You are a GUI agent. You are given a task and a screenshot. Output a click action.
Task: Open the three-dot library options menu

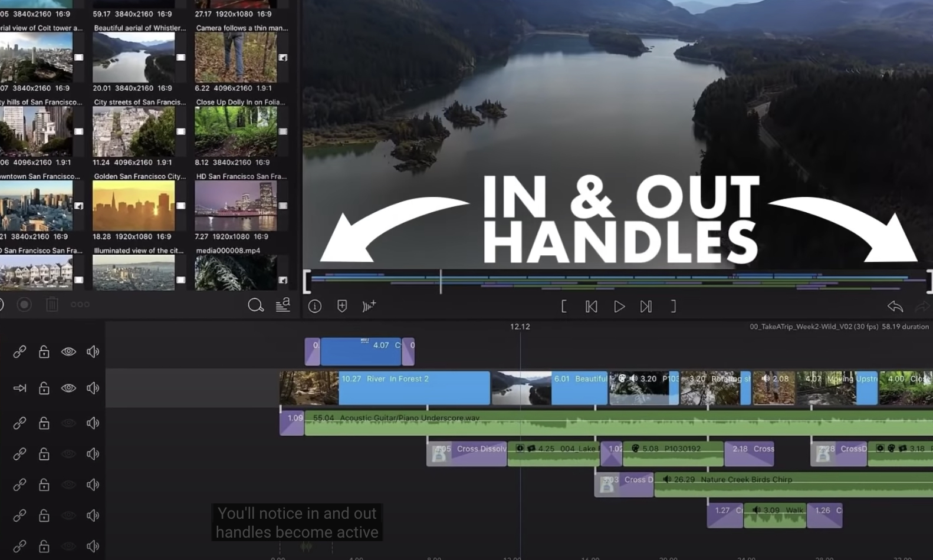pos(80,305)
